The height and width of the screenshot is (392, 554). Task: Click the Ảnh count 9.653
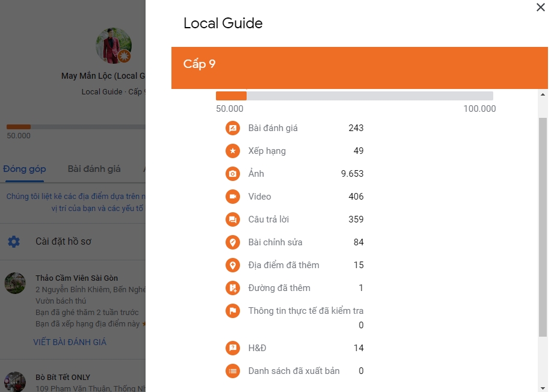(x=352, y=174)
